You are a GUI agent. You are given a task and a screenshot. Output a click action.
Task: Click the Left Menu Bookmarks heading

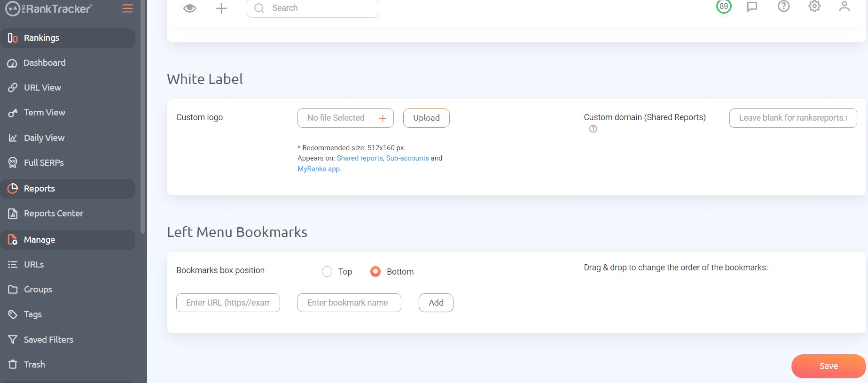point(237,232)
